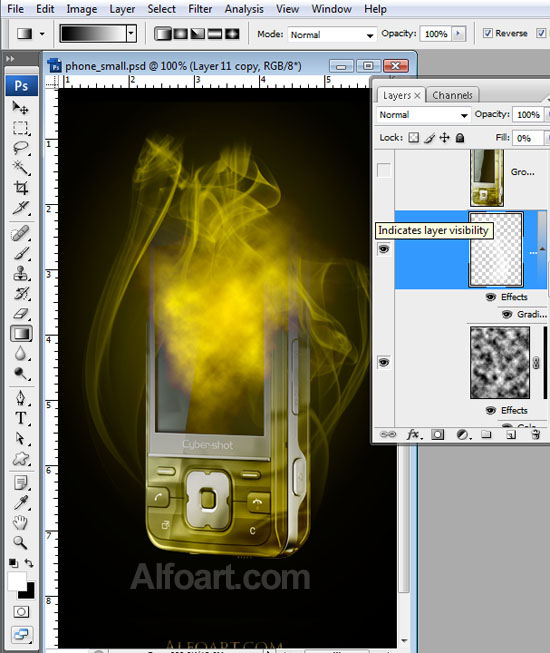550x653 pixels.
Task: Reset default foreground and background colors
Action: (x=13, y=563)
